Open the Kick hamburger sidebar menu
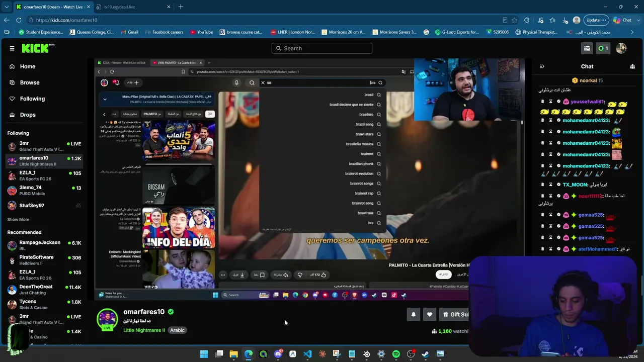 point(12,48)
